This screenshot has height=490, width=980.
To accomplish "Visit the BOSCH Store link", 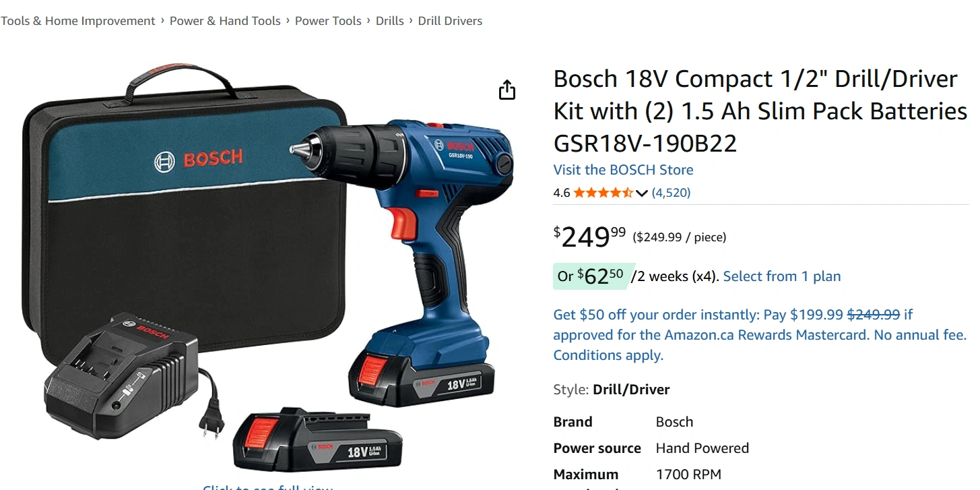I will pos(623,170).
